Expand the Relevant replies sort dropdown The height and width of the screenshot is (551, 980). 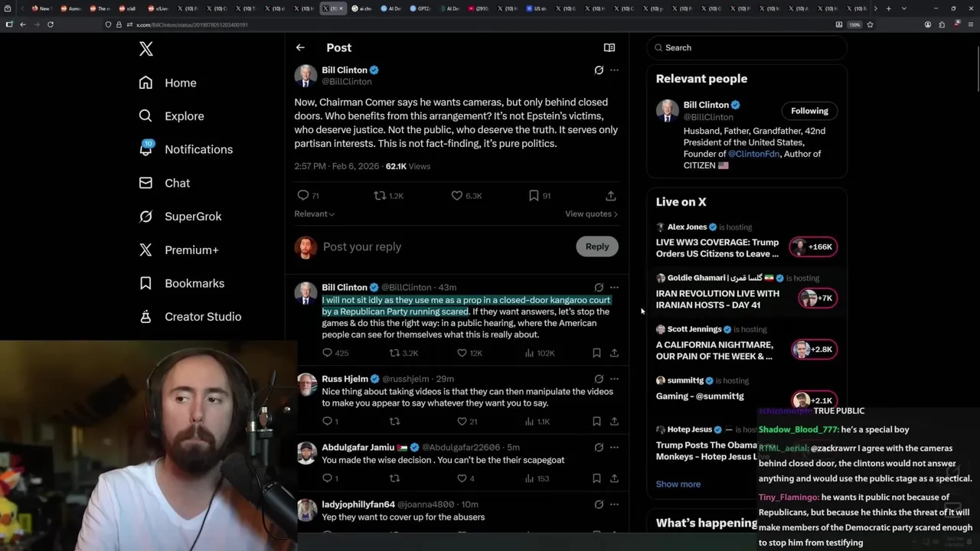pyautogui.click(x=315, y=214)
